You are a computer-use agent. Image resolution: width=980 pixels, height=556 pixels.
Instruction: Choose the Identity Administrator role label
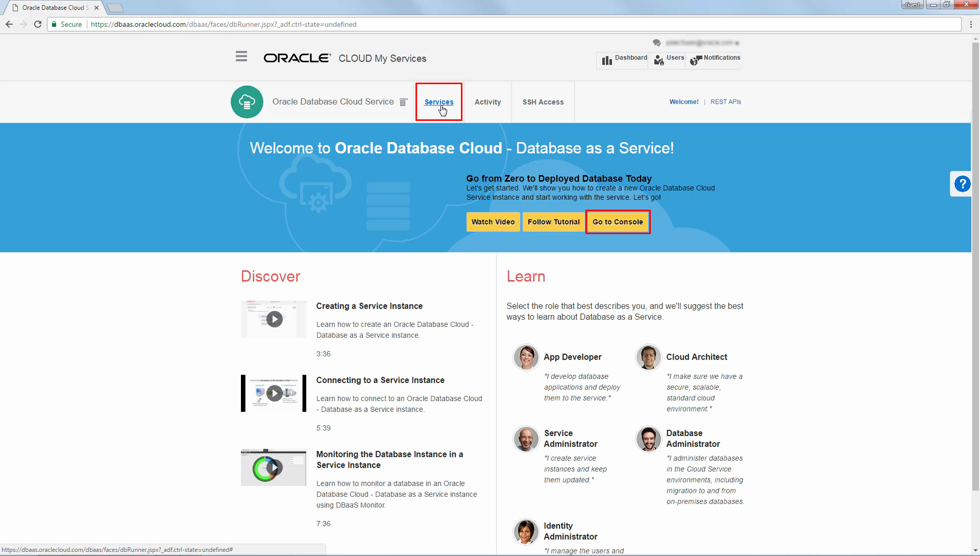(x=570, y=531)
